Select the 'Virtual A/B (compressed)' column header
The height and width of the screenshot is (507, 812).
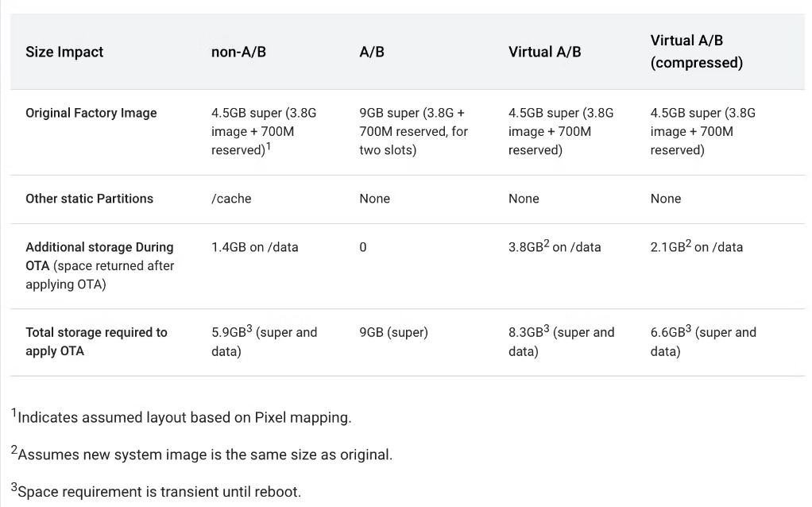(x=696, y=52)
